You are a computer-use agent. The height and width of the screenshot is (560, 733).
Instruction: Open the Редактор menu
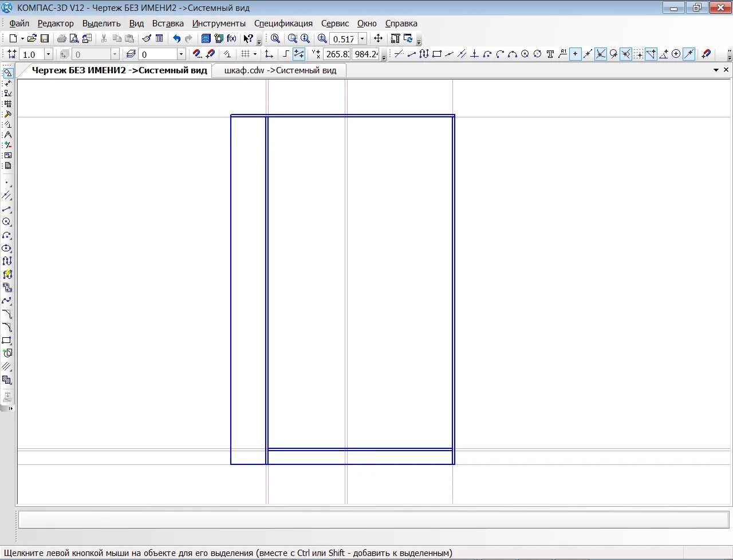[56, 23]
